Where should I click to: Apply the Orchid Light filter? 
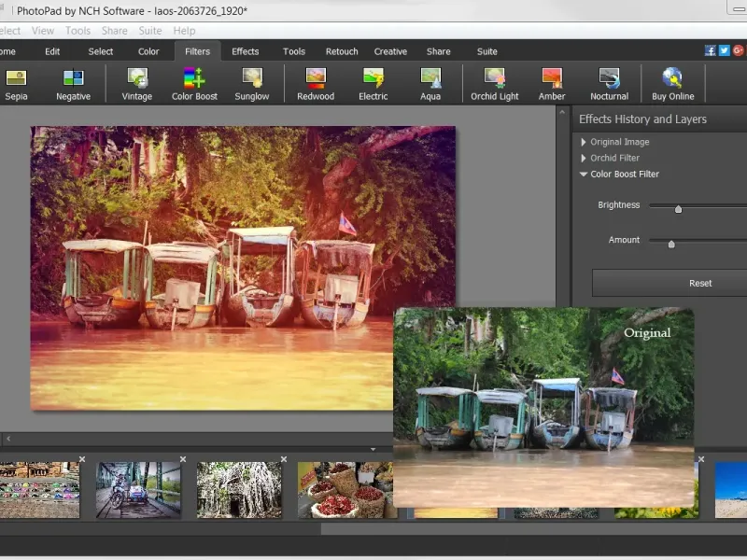495,84
